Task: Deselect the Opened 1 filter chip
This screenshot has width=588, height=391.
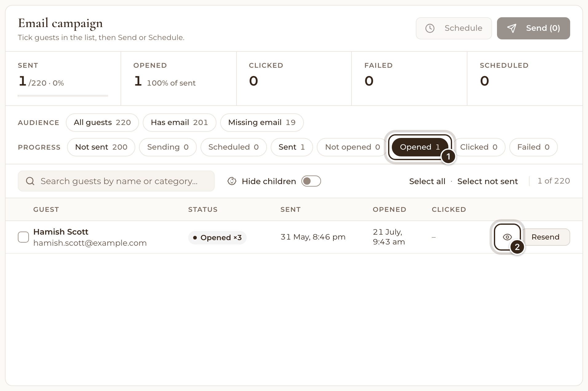Action: point(420,147)
